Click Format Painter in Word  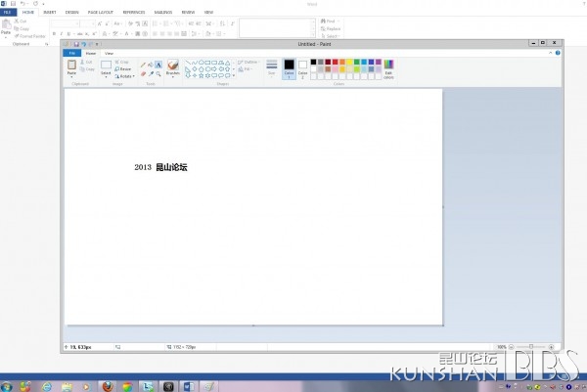[x=30, y=36]
